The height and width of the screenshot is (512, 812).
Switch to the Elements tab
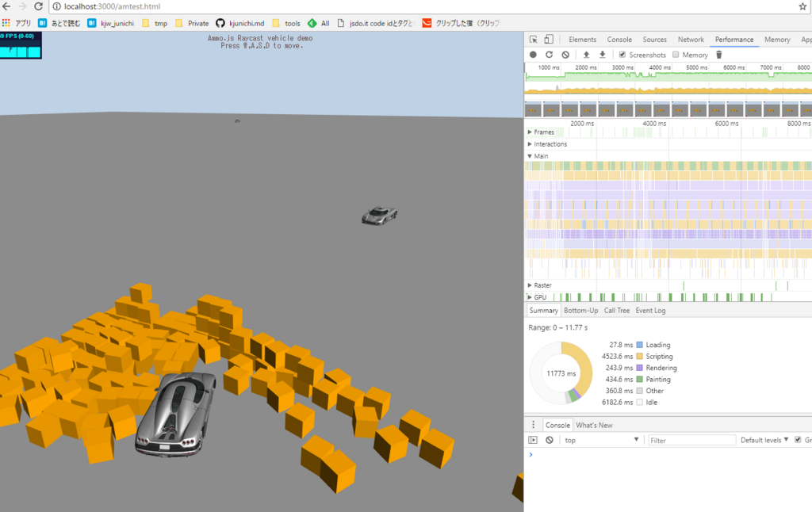coord(582,40)
